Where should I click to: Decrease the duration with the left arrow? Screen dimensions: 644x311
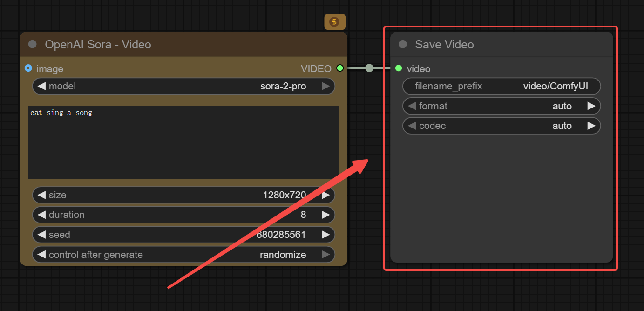coord(41,215)
